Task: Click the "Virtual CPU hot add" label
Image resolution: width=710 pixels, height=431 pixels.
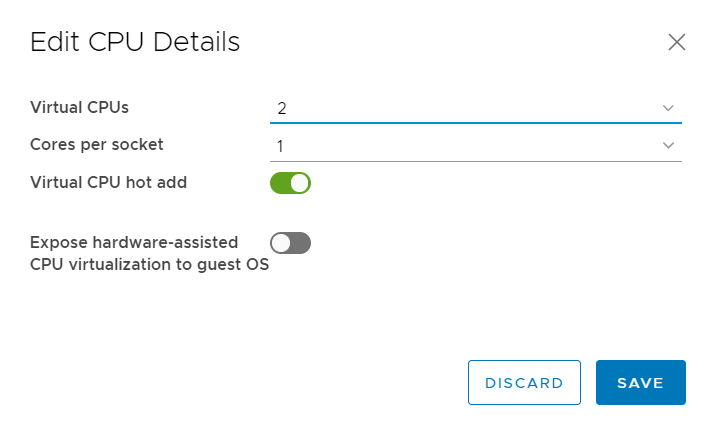Action: [109, 182]
